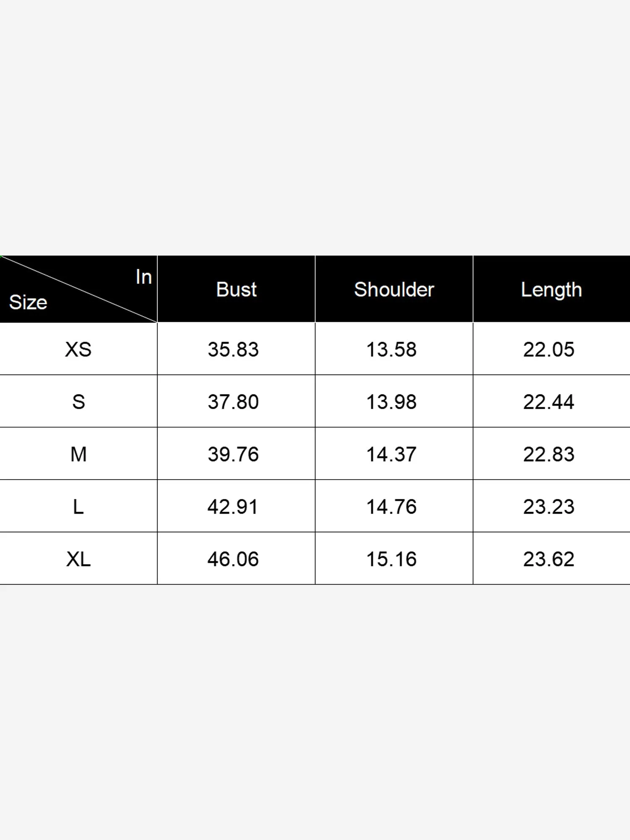The image size is (630, 840).
Task: Click the length value 22.05
Action: click(x=549, y=349)
